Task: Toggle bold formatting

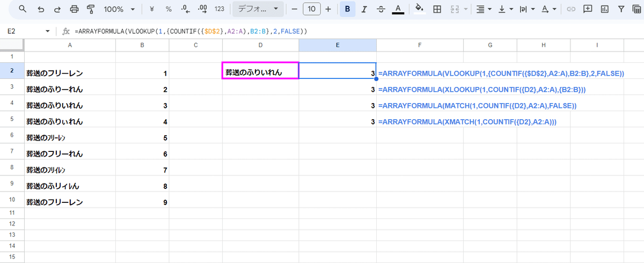Action: click(348, 9)
